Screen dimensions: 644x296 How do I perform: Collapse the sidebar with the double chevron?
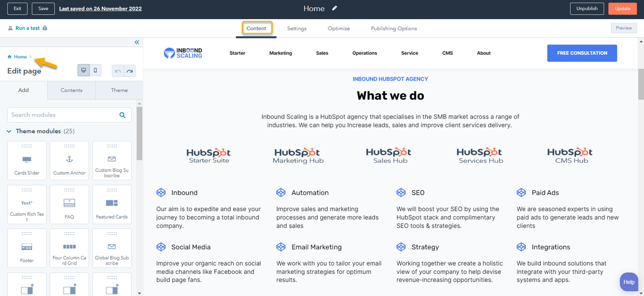[137, 42]
